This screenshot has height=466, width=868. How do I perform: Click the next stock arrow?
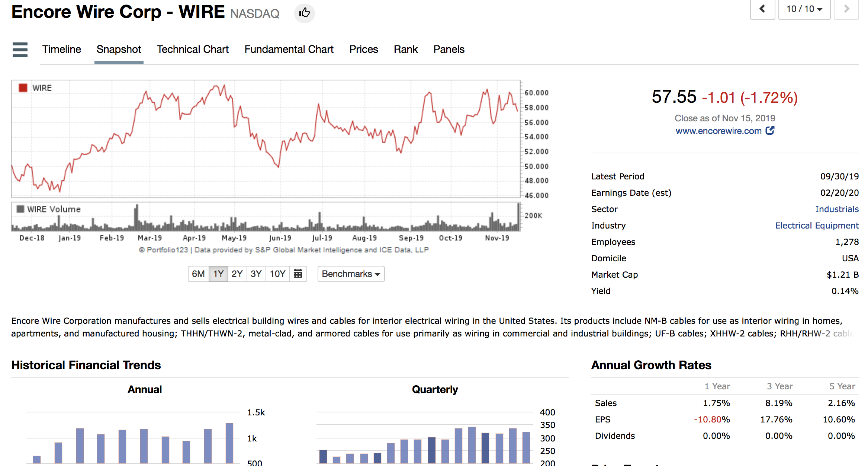click(x=846, y=9)
